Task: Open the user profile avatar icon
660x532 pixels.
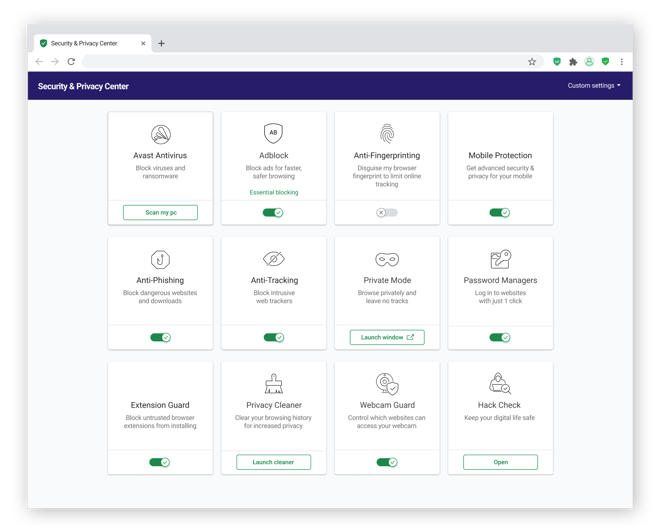Action: (x=589, y=62)
